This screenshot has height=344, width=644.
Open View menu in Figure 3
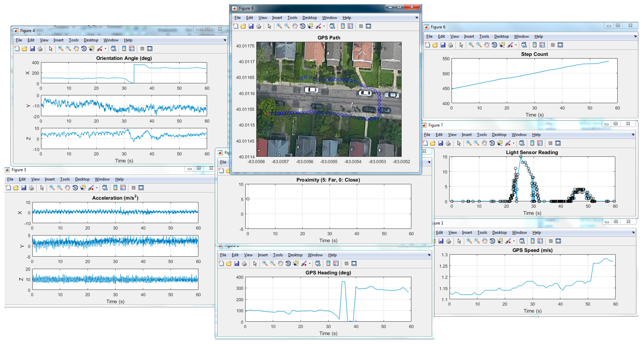[x=35, y=179]
